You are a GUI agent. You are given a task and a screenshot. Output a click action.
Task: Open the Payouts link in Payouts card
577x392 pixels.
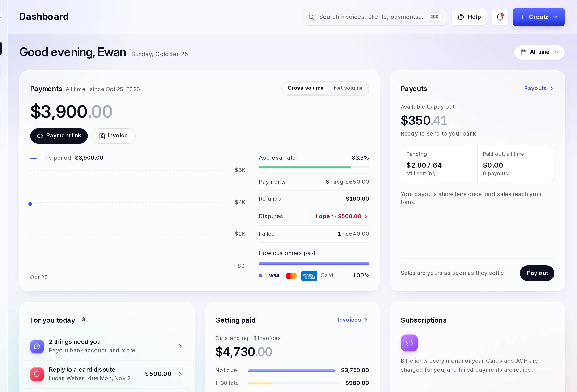538,88
